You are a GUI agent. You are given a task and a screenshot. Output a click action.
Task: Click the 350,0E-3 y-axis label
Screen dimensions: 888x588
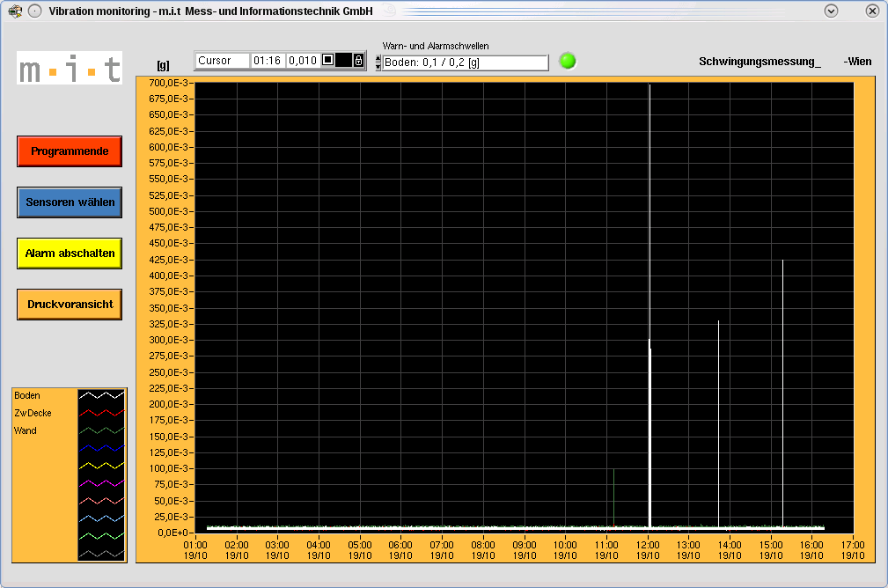coord(168,307)
